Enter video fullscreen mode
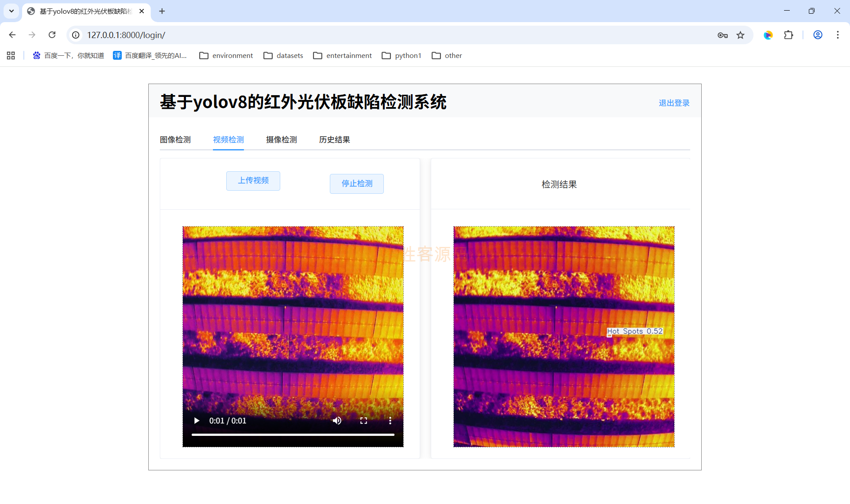The image size is (850, 504). point(363,421)
